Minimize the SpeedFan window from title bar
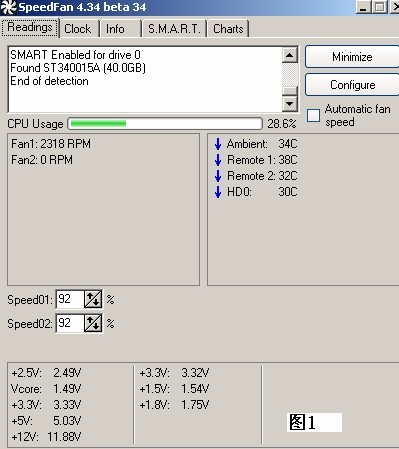This screenshot has width=399, height=449. pos(364,7)
